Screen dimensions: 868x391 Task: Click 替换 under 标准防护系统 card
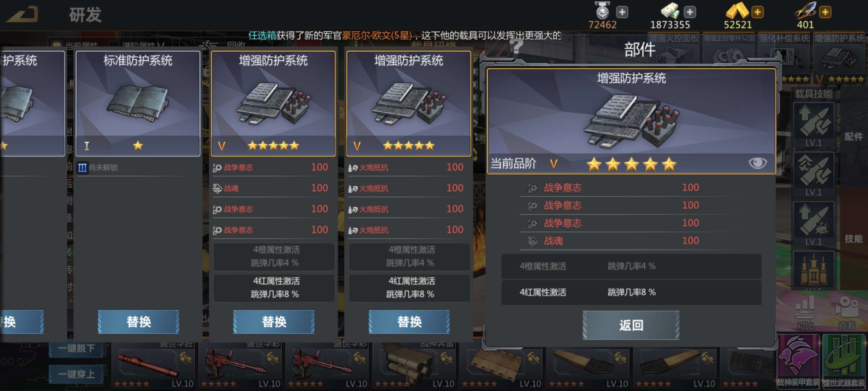139,321
